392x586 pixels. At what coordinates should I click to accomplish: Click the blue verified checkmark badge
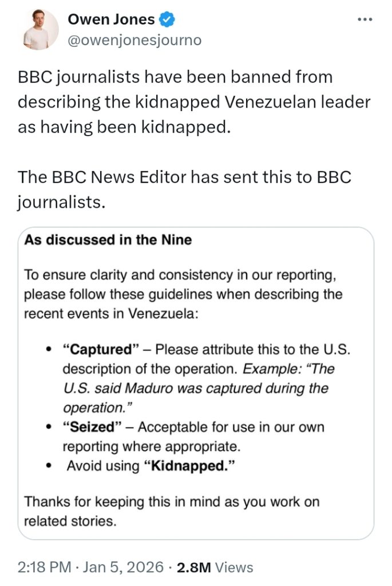pyautogui.click(x=167, y=20)
